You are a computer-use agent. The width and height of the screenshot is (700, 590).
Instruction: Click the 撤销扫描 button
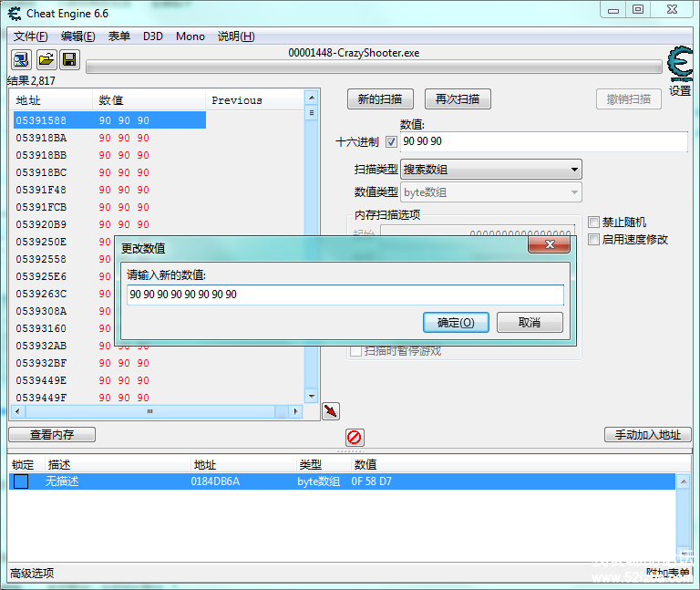click(629, 98)
